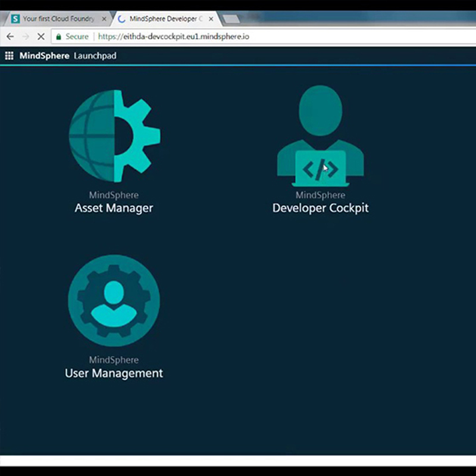Stop the page from loading
This screenshot has width=476, height=476.
pyautogui.click(x=41, y=36)
